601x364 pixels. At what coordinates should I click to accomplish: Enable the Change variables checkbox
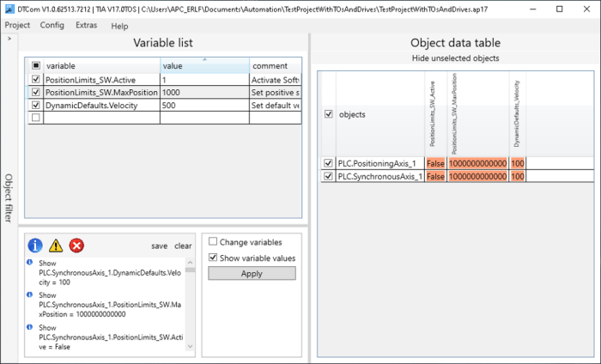tap(213, 241)
